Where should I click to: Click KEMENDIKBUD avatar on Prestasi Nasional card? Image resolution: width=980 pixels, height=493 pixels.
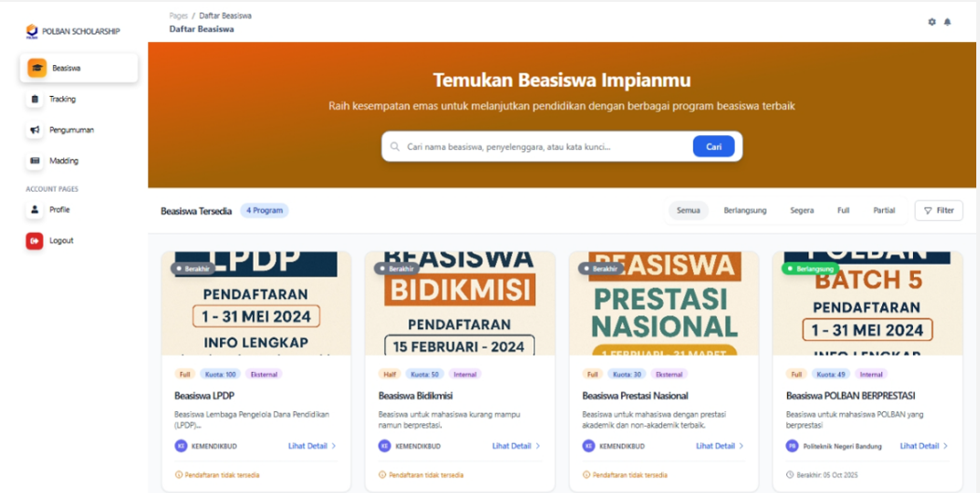click(588, 446)
